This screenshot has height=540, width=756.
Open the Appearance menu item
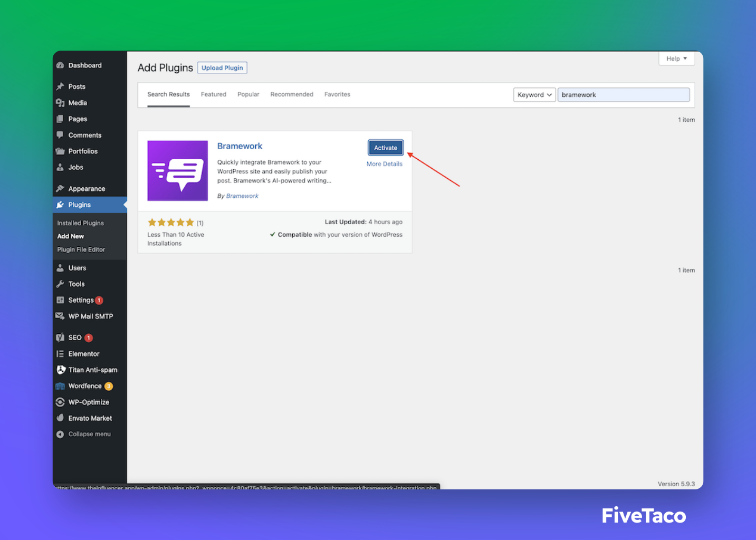point(90,189)
